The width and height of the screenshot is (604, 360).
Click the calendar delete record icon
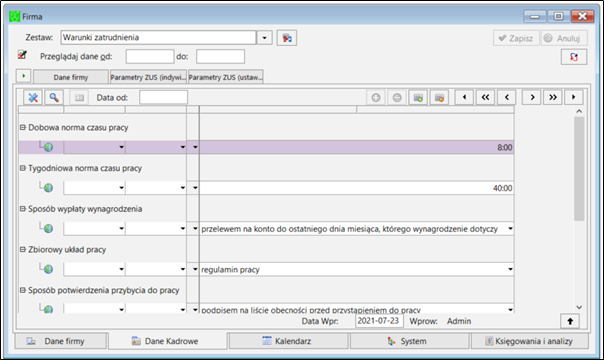[439, 98]
